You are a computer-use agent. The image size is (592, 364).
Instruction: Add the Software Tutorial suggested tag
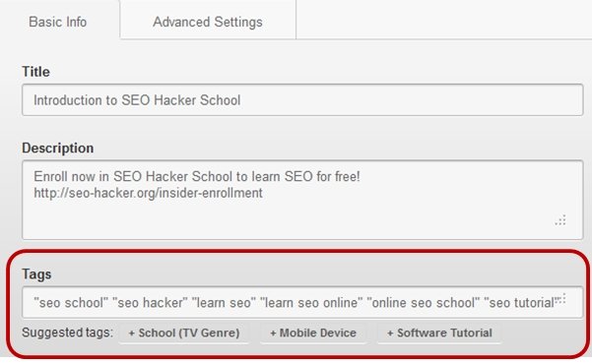pyautogui.click(x=439, y=334)
